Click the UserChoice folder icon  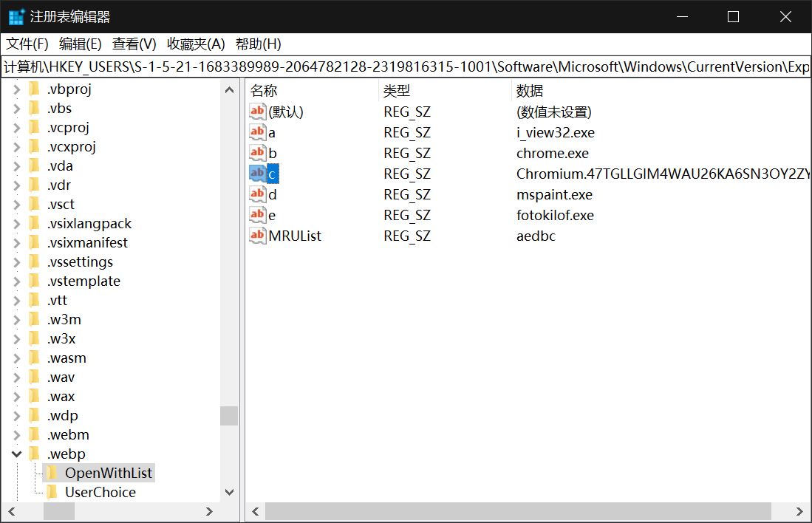[52, 492]
